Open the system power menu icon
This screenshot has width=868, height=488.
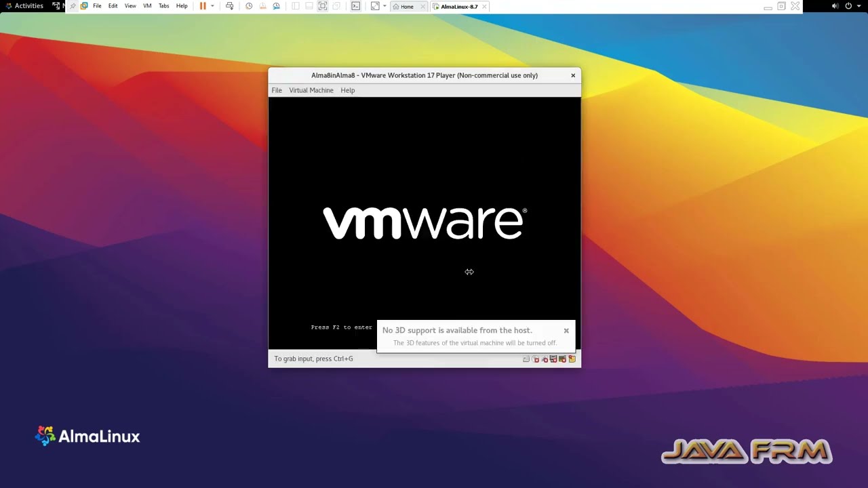point(848,6)
